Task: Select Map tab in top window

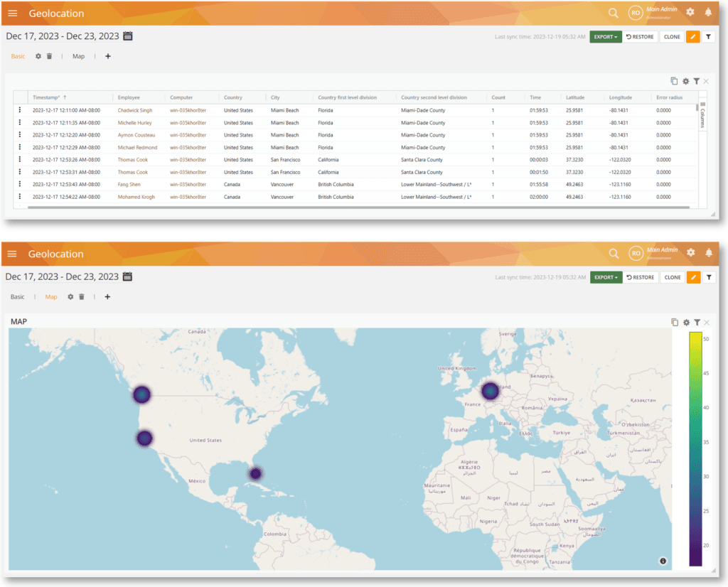Action: pos(78,56)
